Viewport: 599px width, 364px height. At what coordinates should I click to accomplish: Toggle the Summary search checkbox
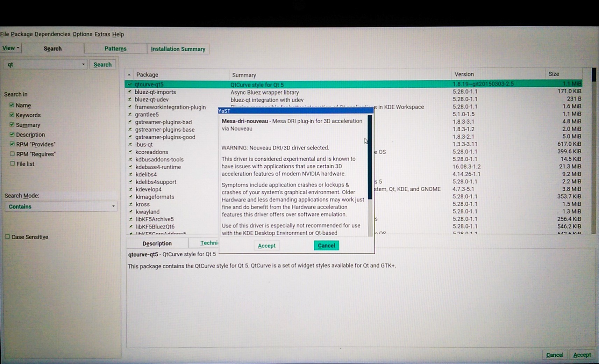[x=12, y=124]
